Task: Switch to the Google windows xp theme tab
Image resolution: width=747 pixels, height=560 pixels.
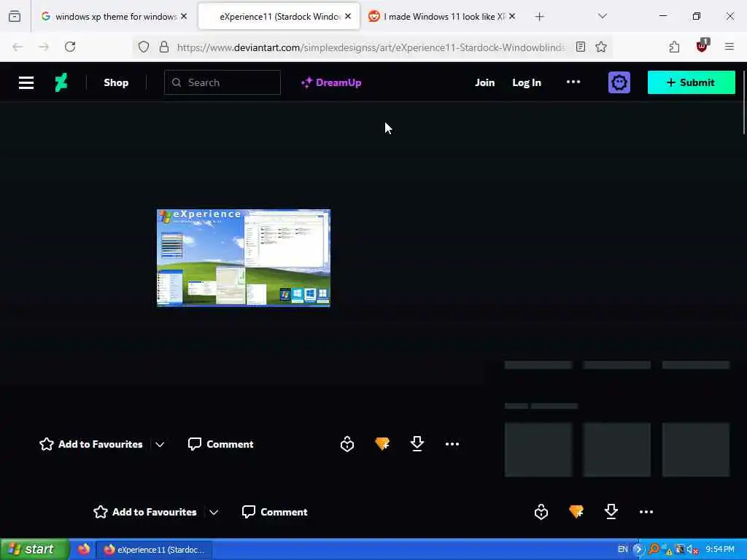Action: (115, 16)
